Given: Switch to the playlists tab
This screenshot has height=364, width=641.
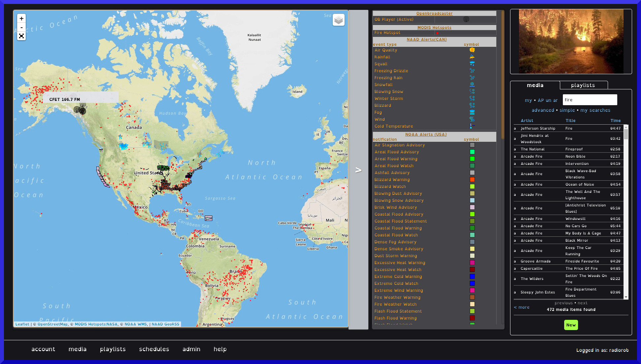Looking at the screenshot, I should 583,85.
